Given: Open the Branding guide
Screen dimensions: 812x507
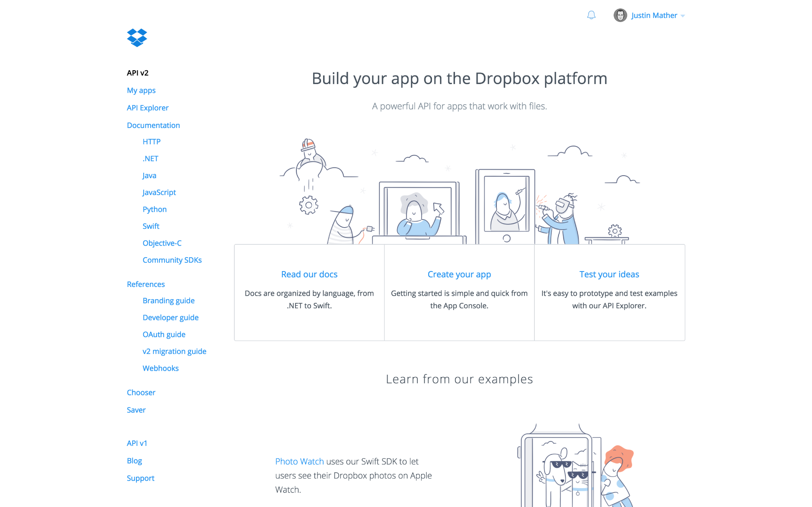Looking at the screenshot, I should [x=168, y=300].
